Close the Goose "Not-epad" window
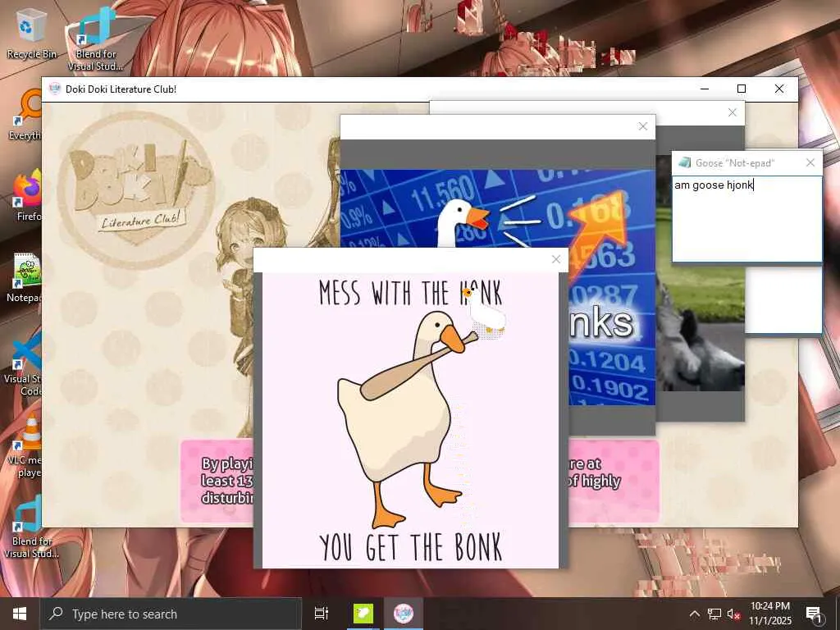The height and width of the screenshot is (630, 840). point(810,163)
